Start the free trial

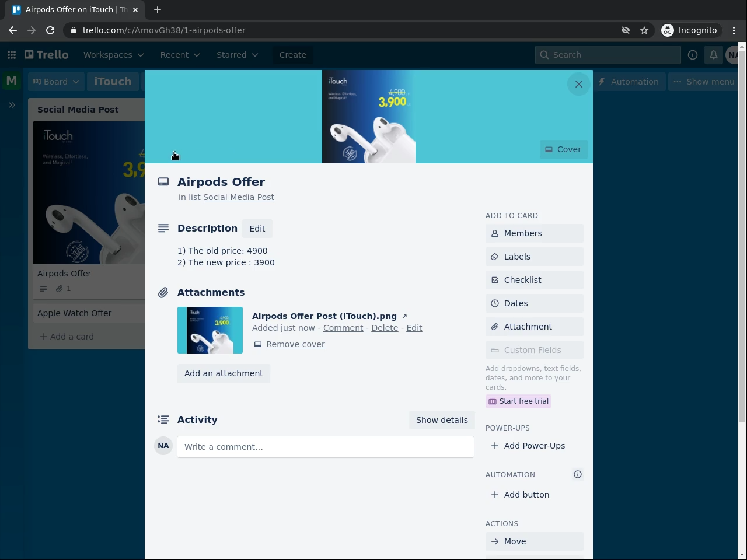[518, 401]
